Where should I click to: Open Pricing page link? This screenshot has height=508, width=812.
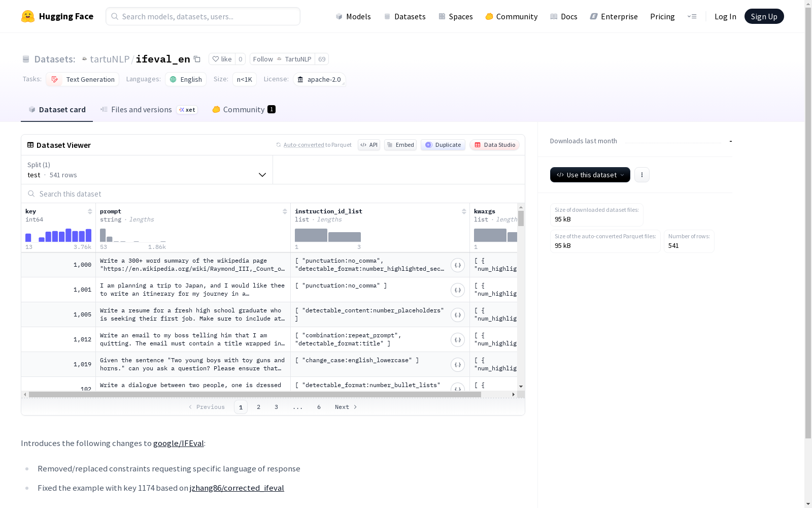click(x=662, y=16)
